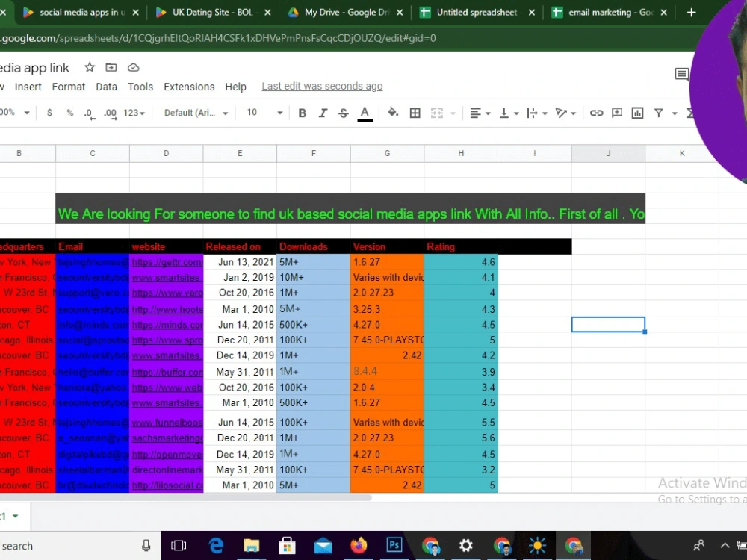Decrease decimal places
This screenshot has height=560, width=747.
[x=89, y=113]
